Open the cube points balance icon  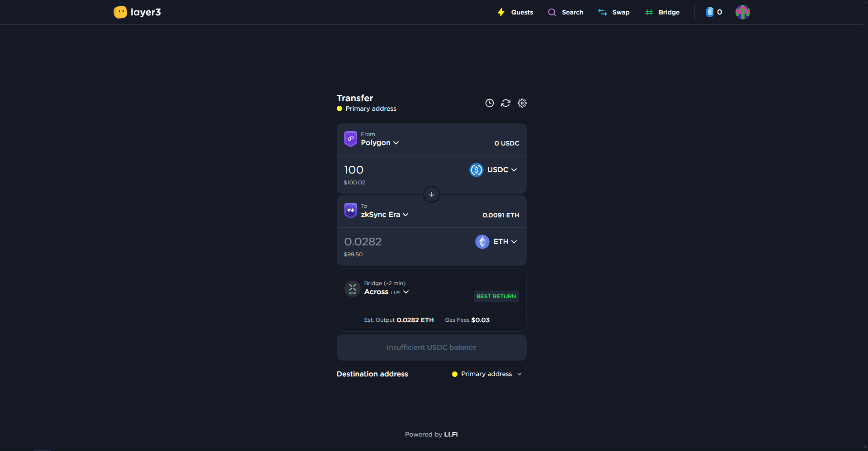710,12
